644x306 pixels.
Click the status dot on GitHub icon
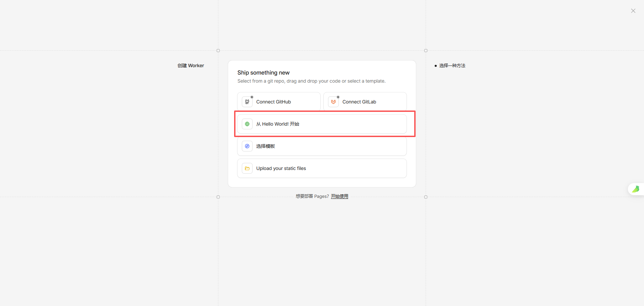(x=252, y=97)
